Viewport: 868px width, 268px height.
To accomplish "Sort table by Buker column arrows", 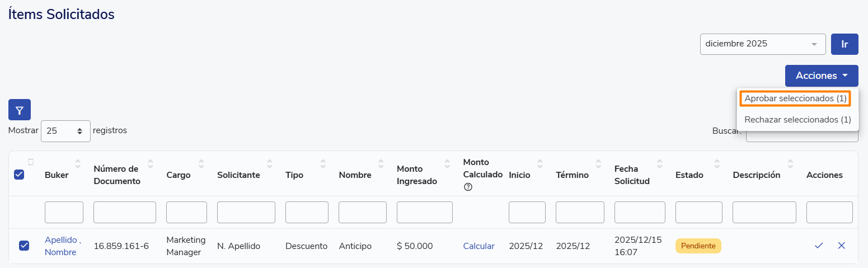I will (x=78, y=164).
